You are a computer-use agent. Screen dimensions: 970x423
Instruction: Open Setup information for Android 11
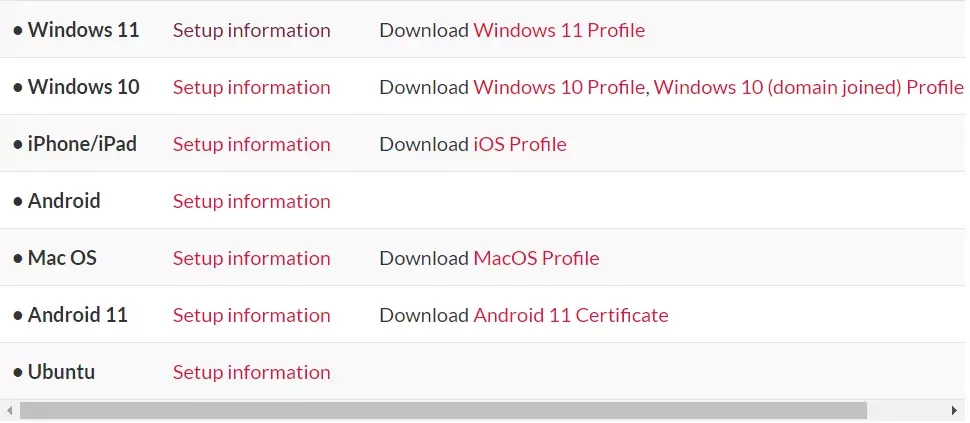click(x=251, y=315)
